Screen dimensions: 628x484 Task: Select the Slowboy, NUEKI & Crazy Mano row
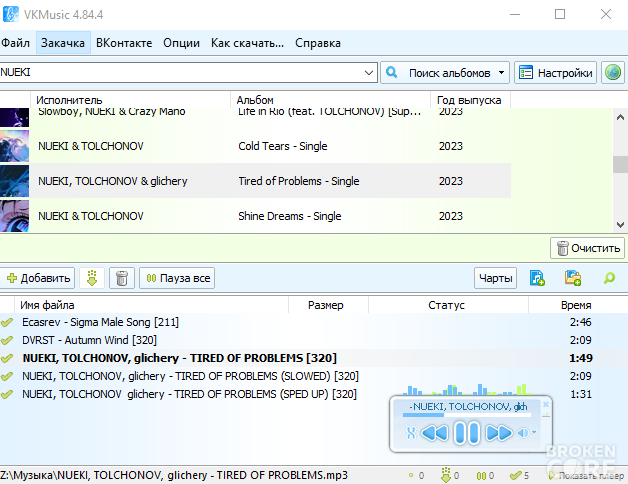click(x=255, y=118)
